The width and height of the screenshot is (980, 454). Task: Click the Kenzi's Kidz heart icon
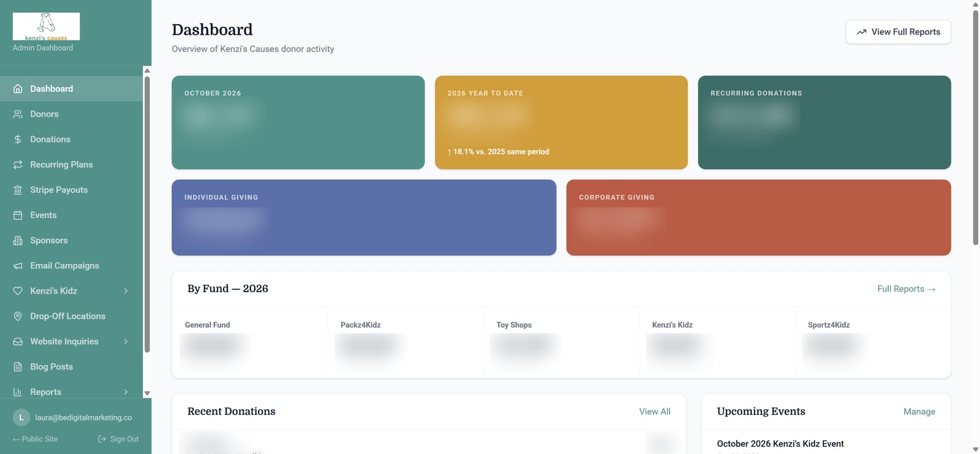tap(18, 291)
